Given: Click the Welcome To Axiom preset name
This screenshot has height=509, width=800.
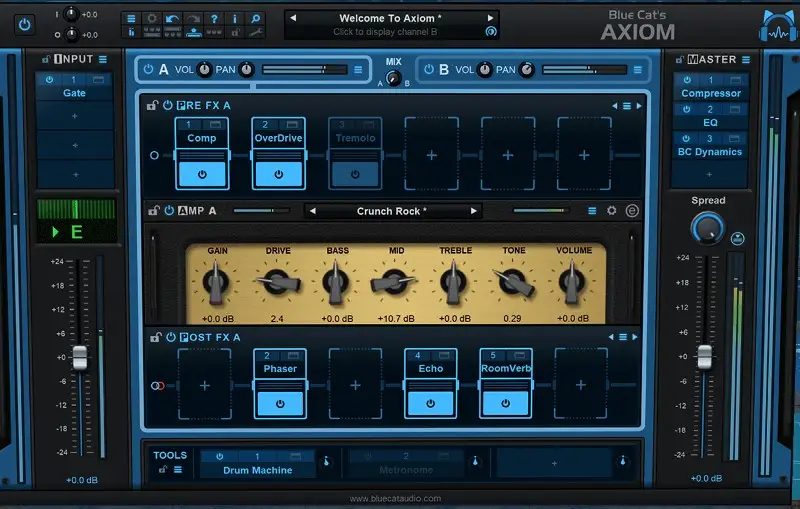Looking at the screenshot, I should 391,18.
